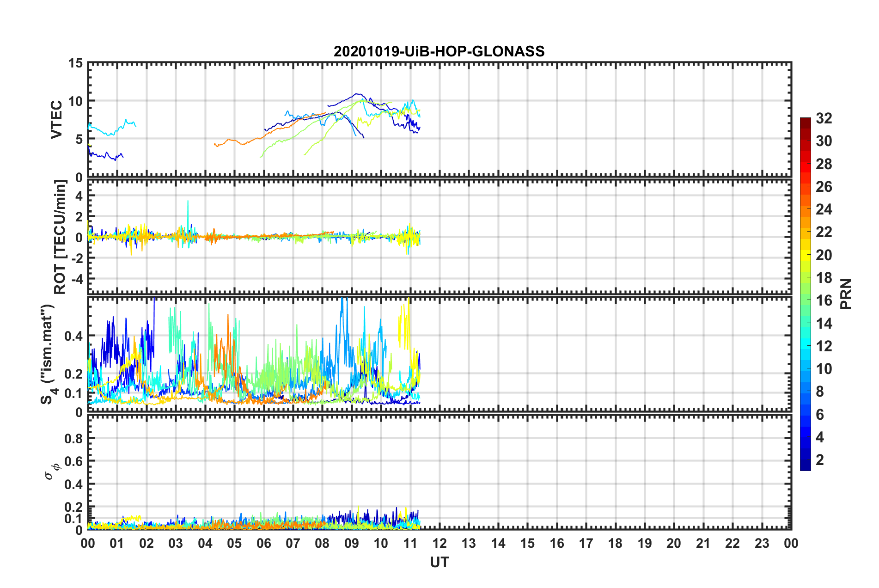Click x-axis tick label 10
879x588 pixels.
pyautogui.click(x=381, y=543)
